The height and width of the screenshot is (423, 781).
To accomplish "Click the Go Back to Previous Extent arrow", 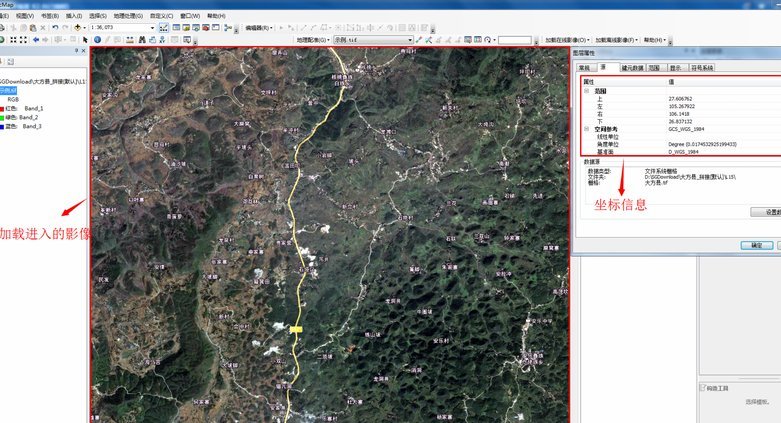I will point(36,40).
